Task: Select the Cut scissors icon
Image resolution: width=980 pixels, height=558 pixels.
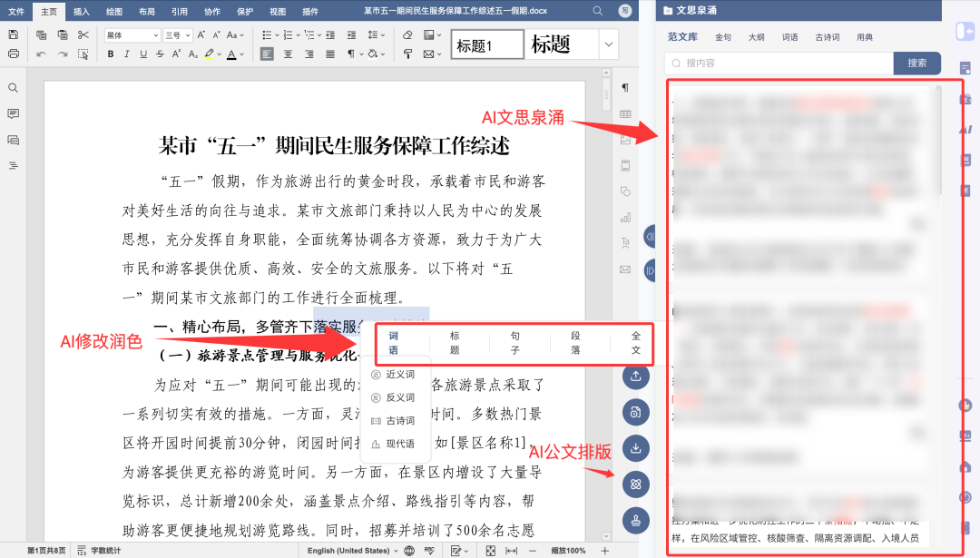Action: pyautogui.click(x=83, y=34)
